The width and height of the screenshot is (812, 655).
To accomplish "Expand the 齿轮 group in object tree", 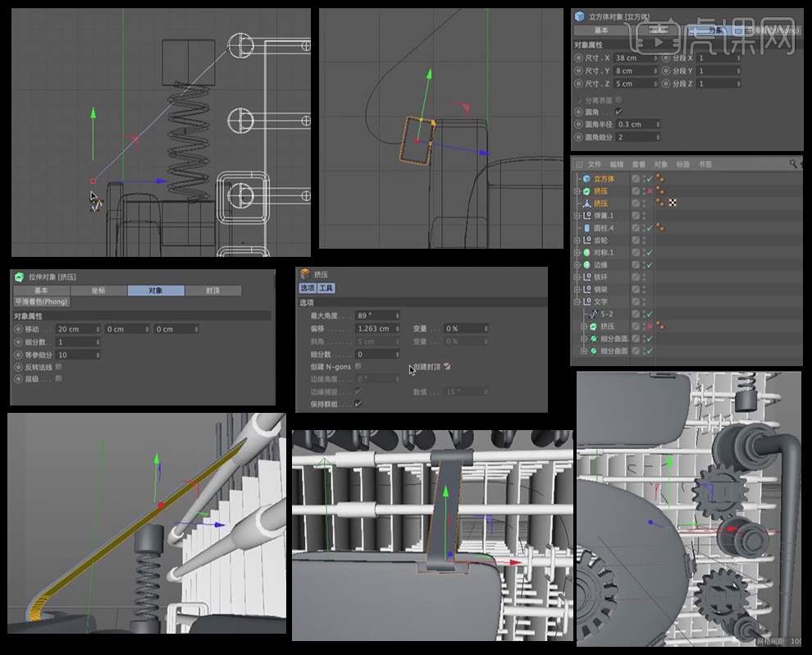I will click(577, 240).
